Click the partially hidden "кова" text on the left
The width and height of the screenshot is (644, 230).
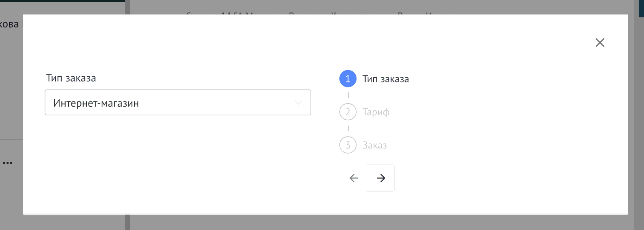(9, 24)
